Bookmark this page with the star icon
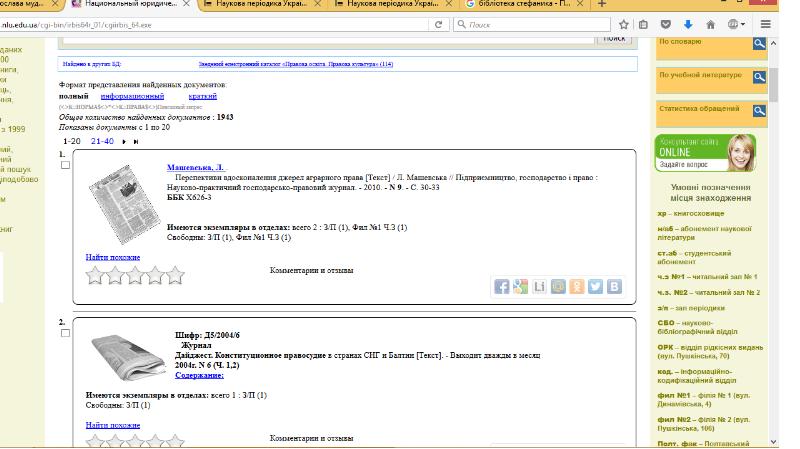800x449 pixels. [623, 24]
